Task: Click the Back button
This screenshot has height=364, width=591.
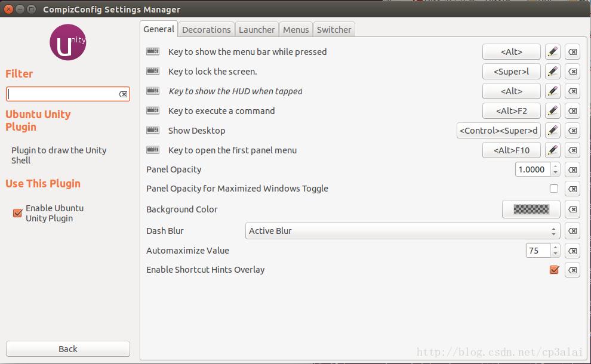Action: pos(68,349)
